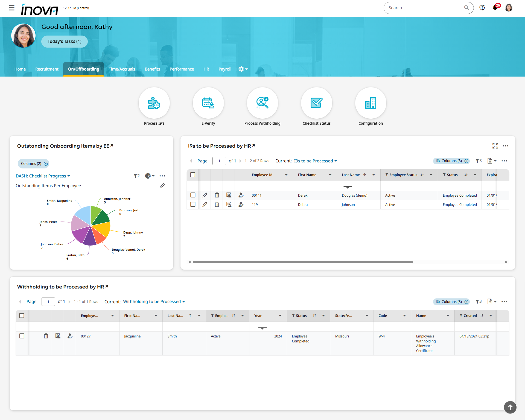Screen dimensions: 525x420
Task: Switch to the Payroll tab
Action: tap(225, 69)
